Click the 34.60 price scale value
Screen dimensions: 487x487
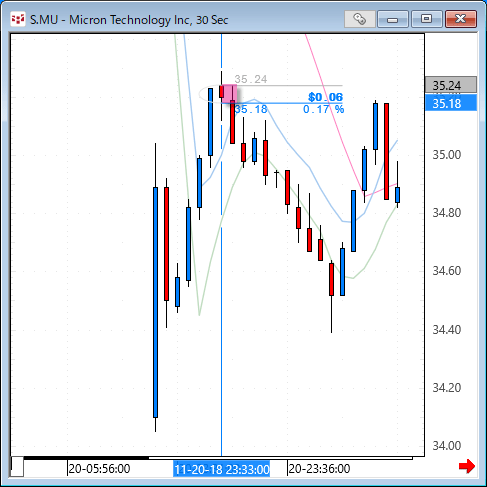pyautogui.click(x=447, y=271)
